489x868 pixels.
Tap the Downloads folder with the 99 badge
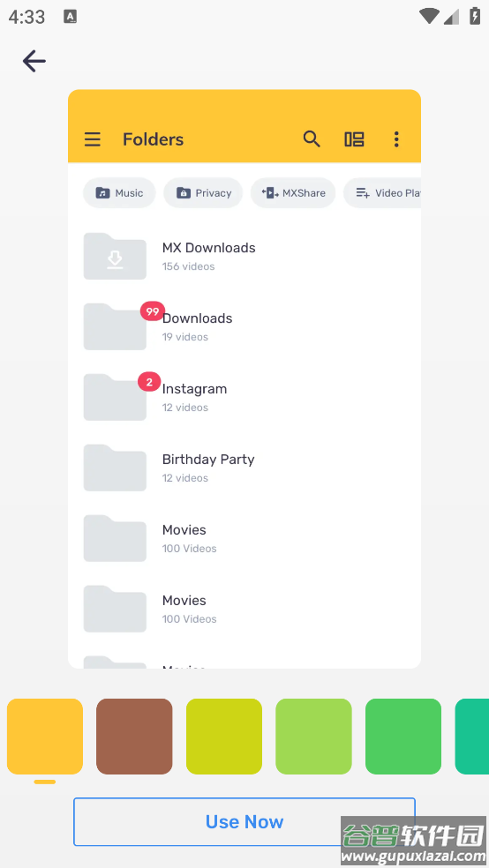point(115,326)
